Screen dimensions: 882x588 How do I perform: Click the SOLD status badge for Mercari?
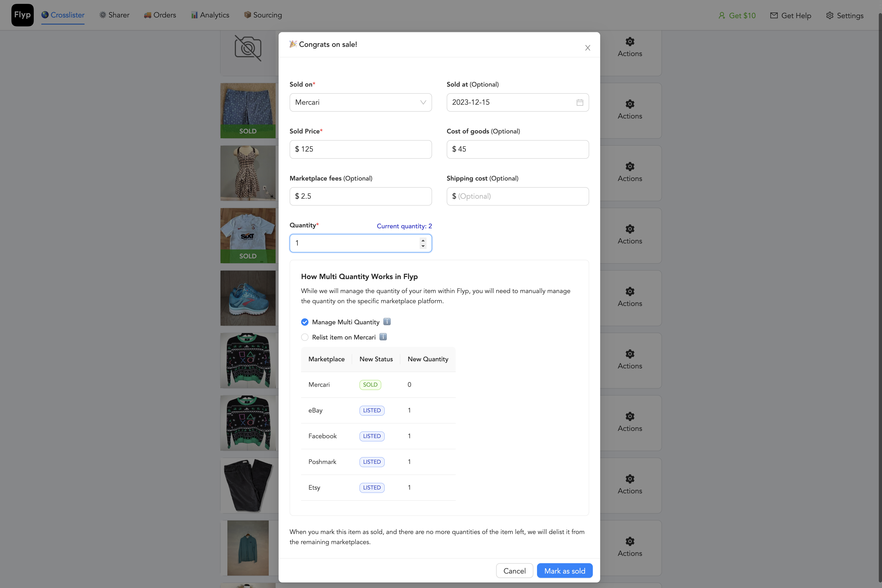370,384
